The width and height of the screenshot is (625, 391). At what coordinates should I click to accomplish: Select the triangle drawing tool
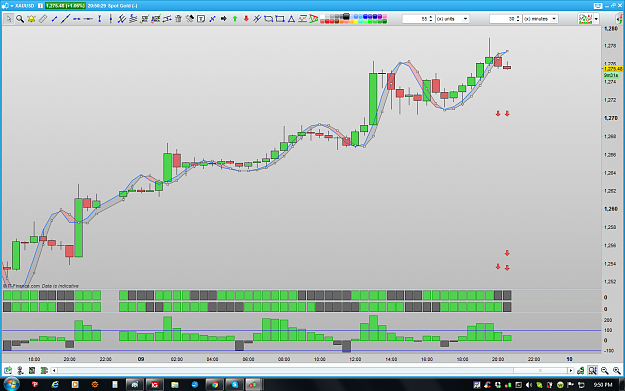291,19
